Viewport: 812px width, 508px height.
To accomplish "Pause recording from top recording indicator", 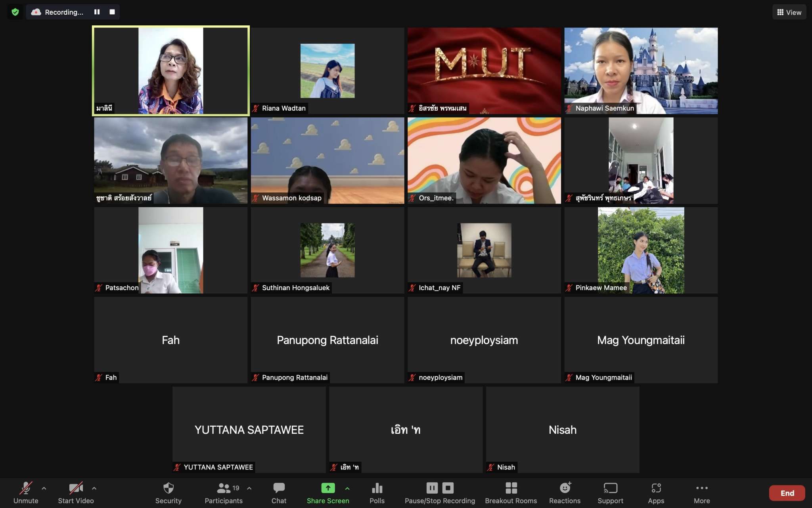I will (x=97, y=12).
